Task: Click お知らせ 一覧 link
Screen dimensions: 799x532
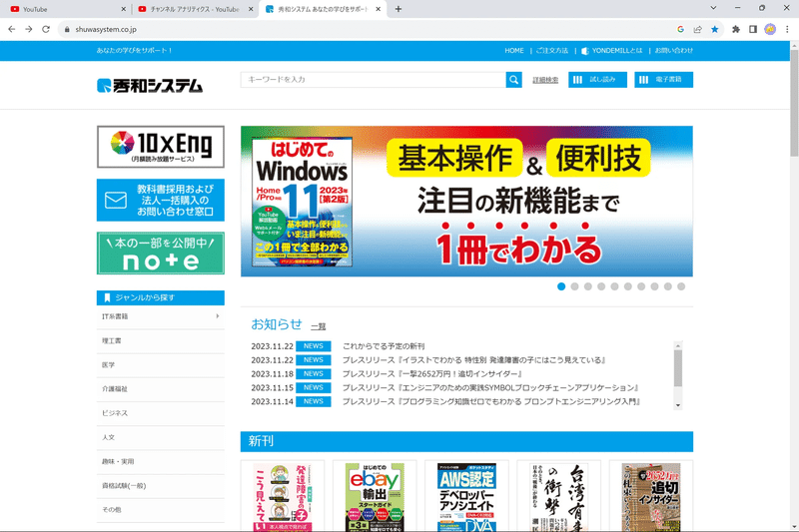Action: [x=319, y=326]
